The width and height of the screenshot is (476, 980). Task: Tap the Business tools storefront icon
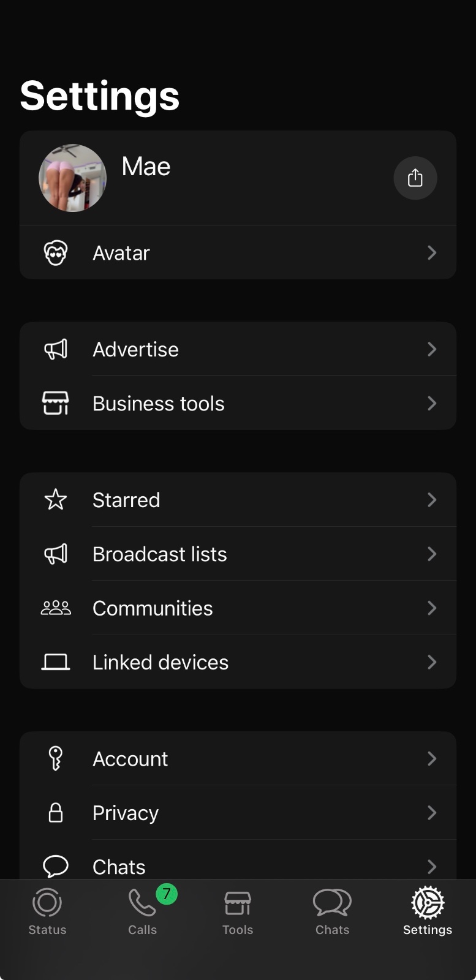click(56, 404)
